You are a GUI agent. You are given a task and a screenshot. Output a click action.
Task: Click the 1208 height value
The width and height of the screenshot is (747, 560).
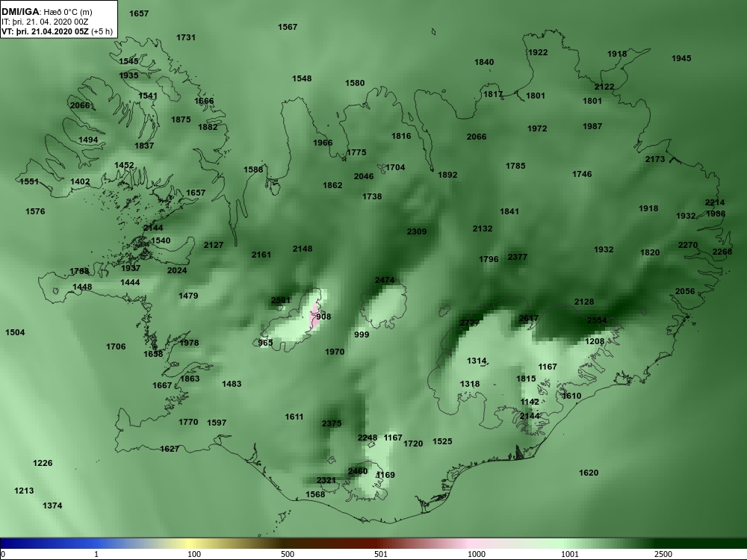pyautogui.click(x=595, y=341)
